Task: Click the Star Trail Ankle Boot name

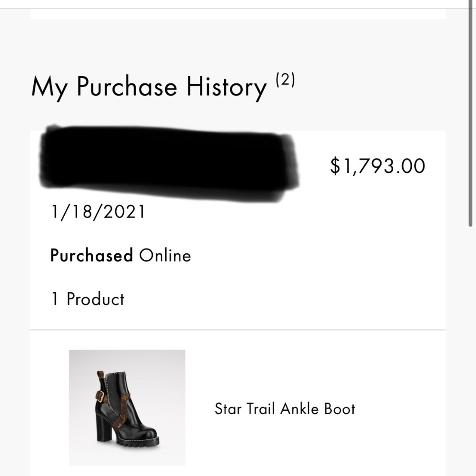Action: [285, 409]
